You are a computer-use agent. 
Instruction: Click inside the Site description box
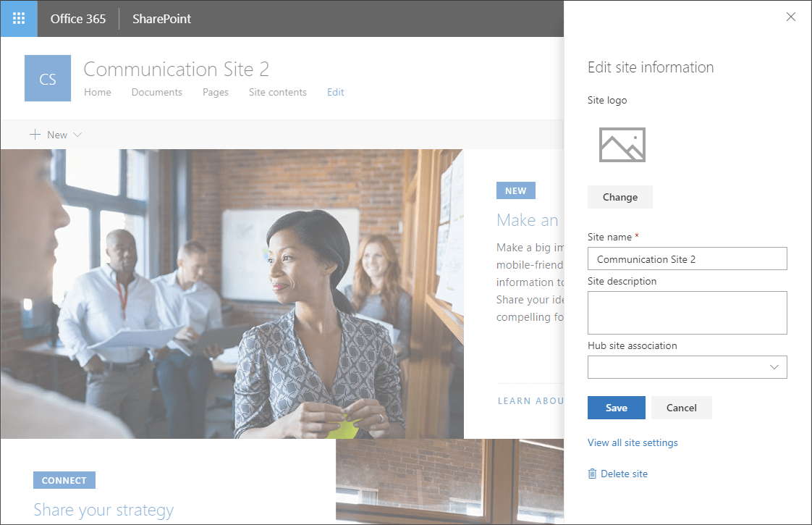[x=686, y=312]
